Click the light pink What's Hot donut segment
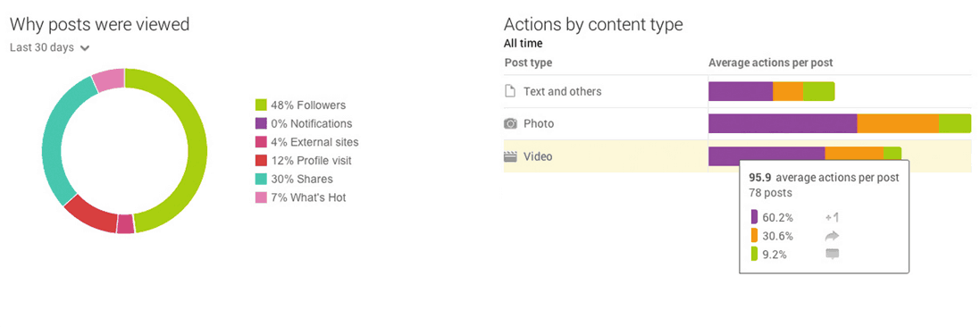This screenshot has width=980, height=327. [109, 80]
